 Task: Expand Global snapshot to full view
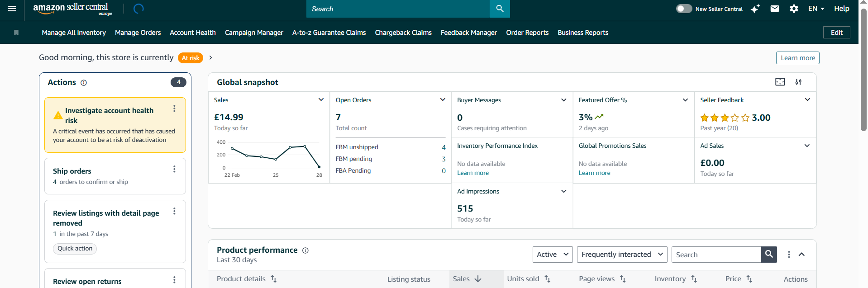[780, 82]
